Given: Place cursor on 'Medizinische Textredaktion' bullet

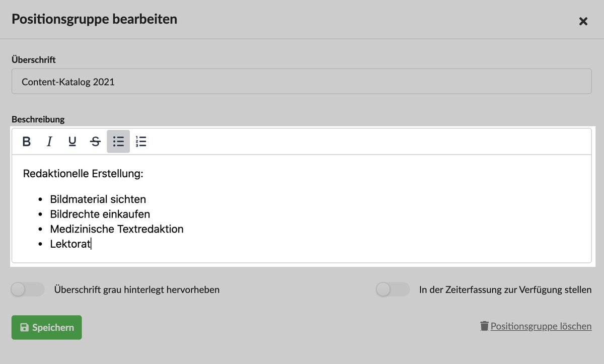Looking at the screenshot, I should 117,229.
